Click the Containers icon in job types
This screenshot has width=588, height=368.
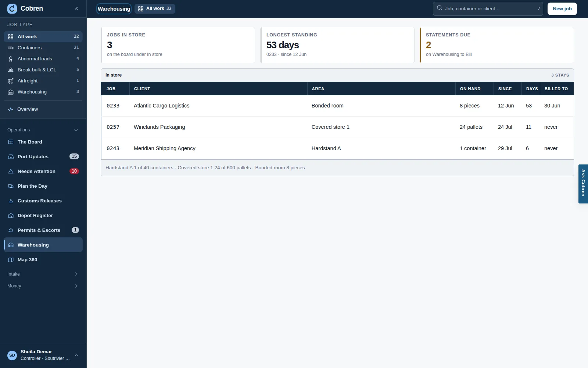(11, 48)
